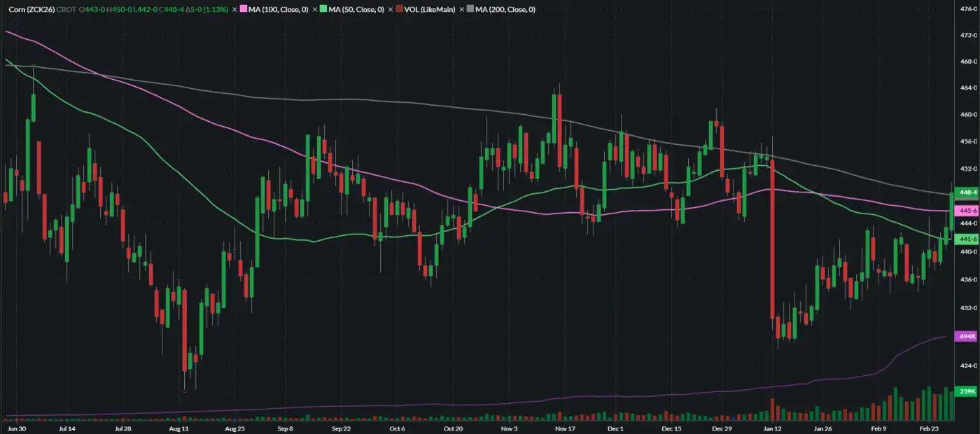
Task: Remove the VOL (LikeMain) study
Action: pyautogui.click(x=389, y=10)
